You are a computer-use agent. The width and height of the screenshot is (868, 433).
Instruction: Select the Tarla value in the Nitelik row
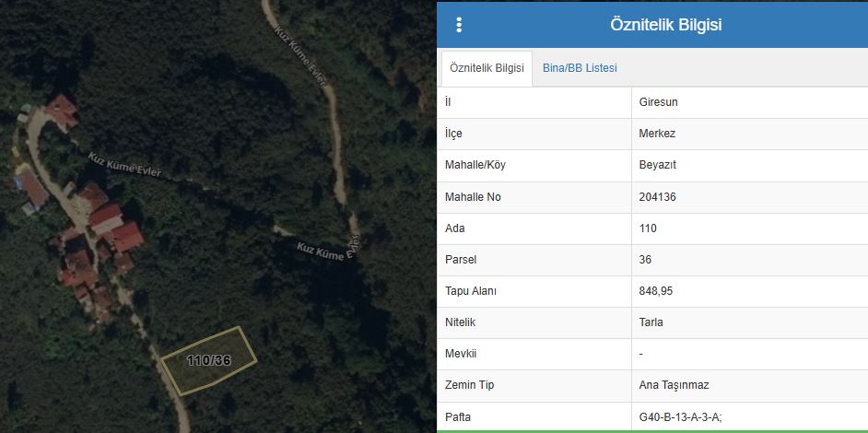(651, 322)
